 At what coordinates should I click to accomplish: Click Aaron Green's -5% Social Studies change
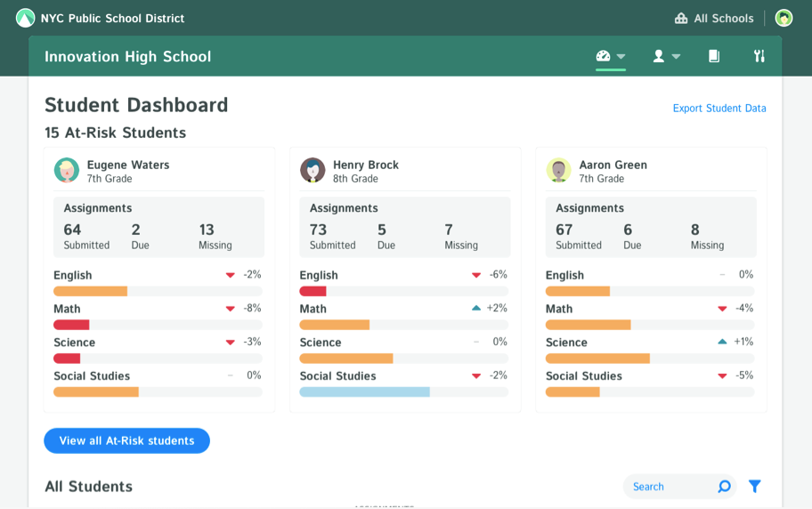(x=744, y=376)
